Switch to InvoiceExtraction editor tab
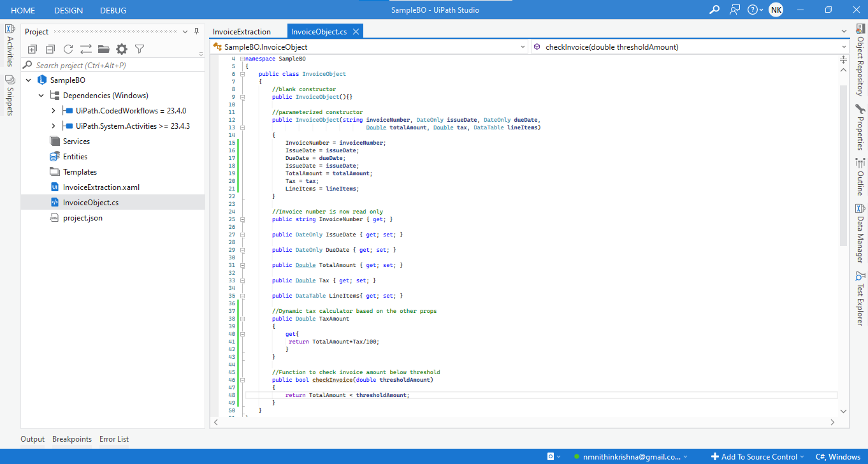 [x=242, y=31]
